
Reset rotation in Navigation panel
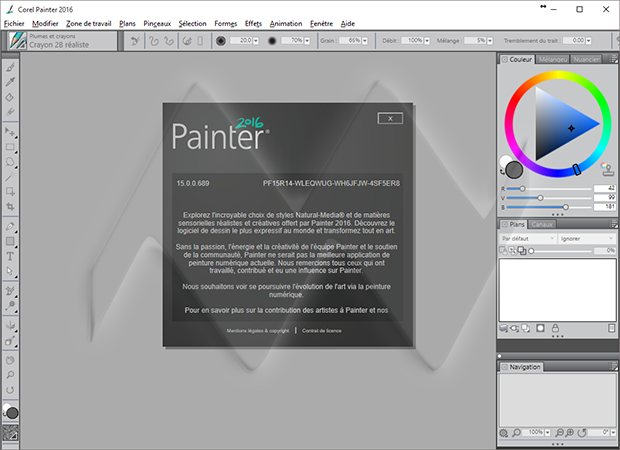582,433
